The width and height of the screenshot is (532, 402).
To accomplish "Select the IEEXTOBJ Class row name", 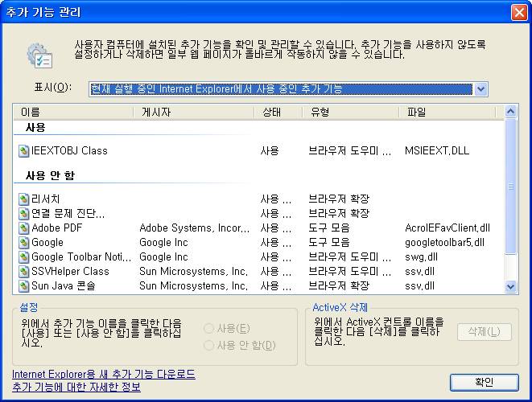I will (x=69, y=151).
